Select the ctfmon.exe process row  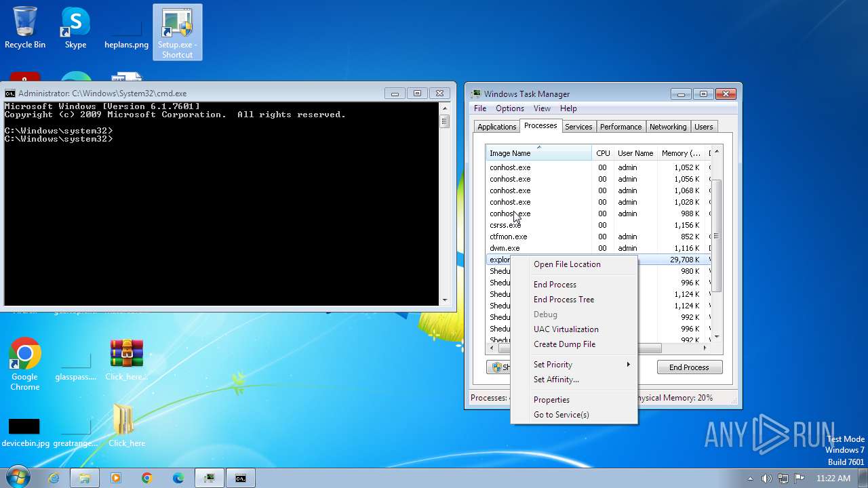597,237
